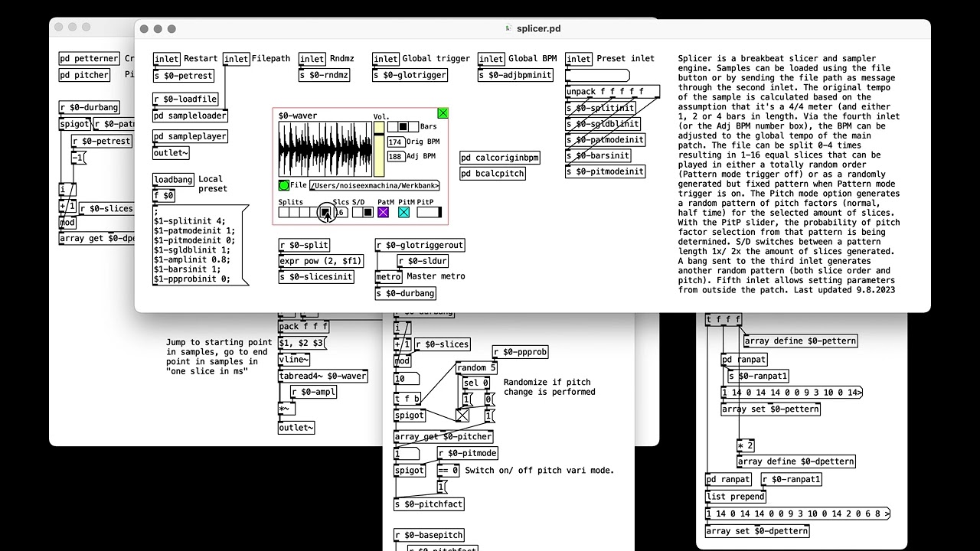Click the metro object labeled Master metro

[388, 277]
